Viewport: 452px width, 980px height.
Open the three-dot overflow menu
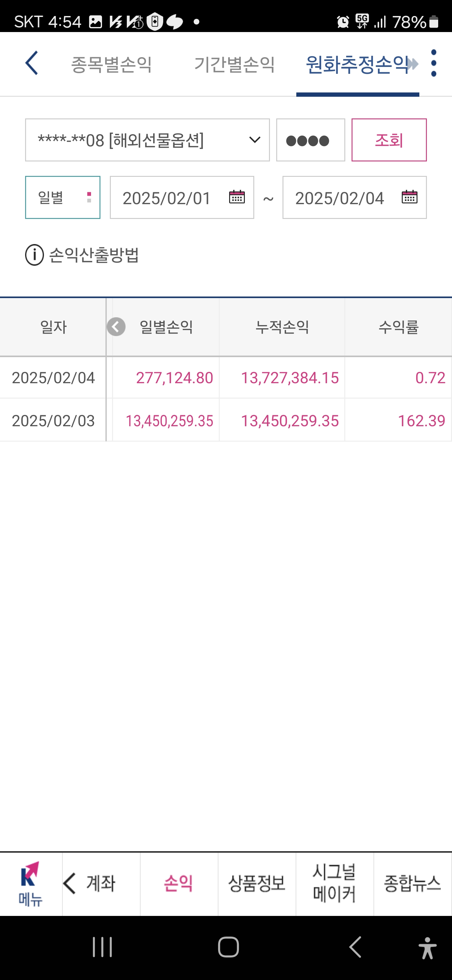coord(434,63)
